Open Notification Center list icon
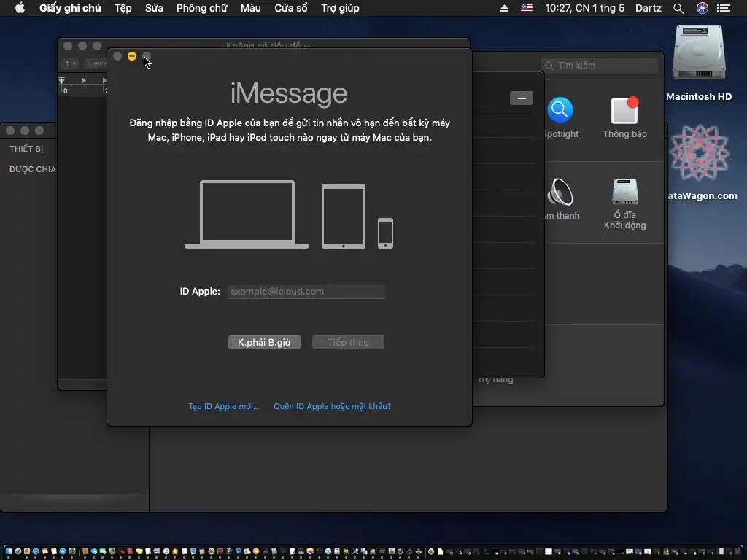747x560 pixels. 724,8
